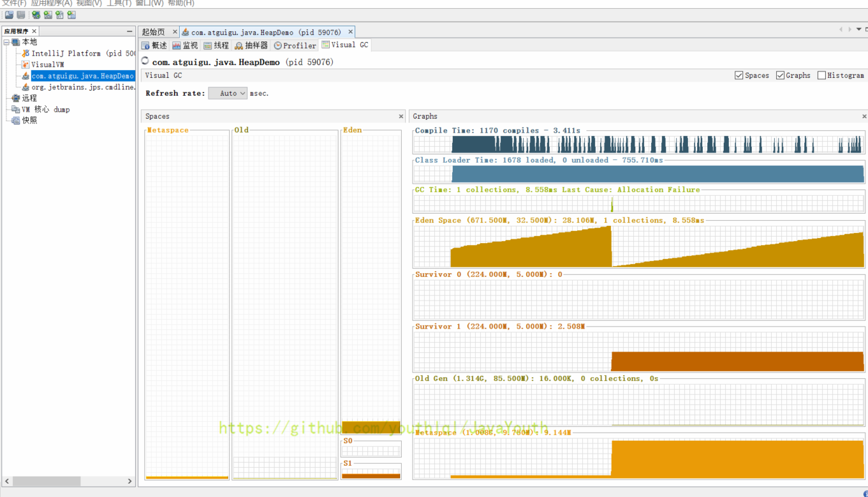The image size is (868, 497).
Task: Click the applications panel horizontal scrollbar thumb
Action: click(46, 481)
